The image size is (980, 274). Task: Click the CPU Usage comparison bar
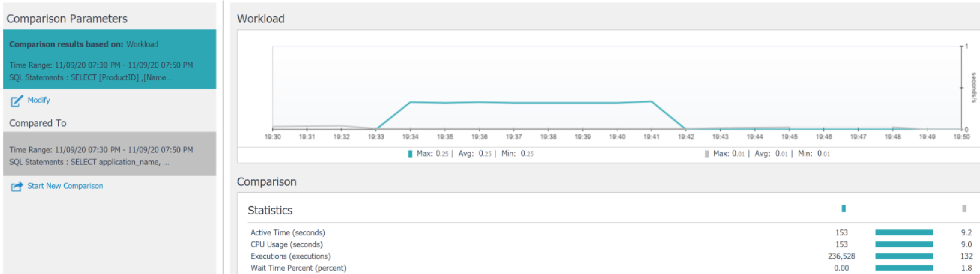click(904, 244)
